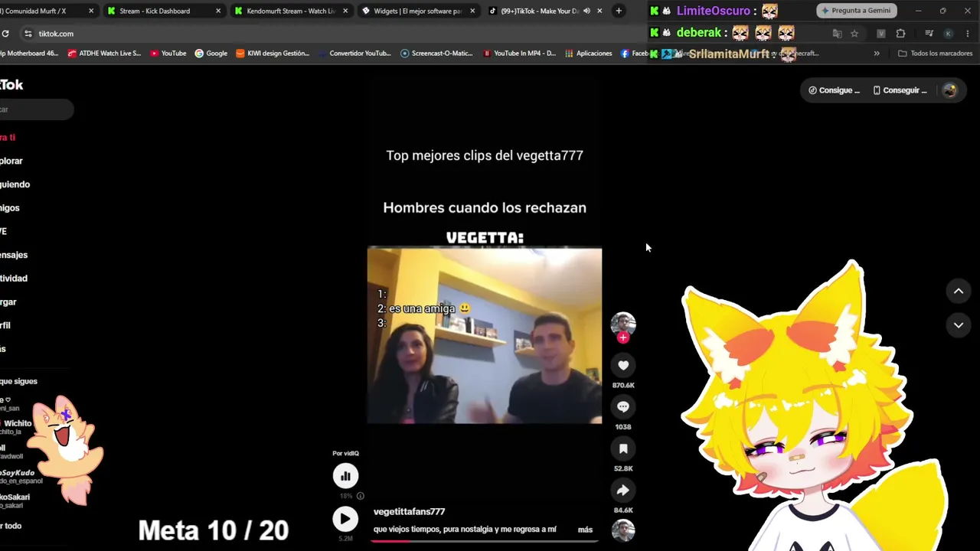Like the video with the heart icon
Screen dimensions: 980x551
[x=623, y=366]
